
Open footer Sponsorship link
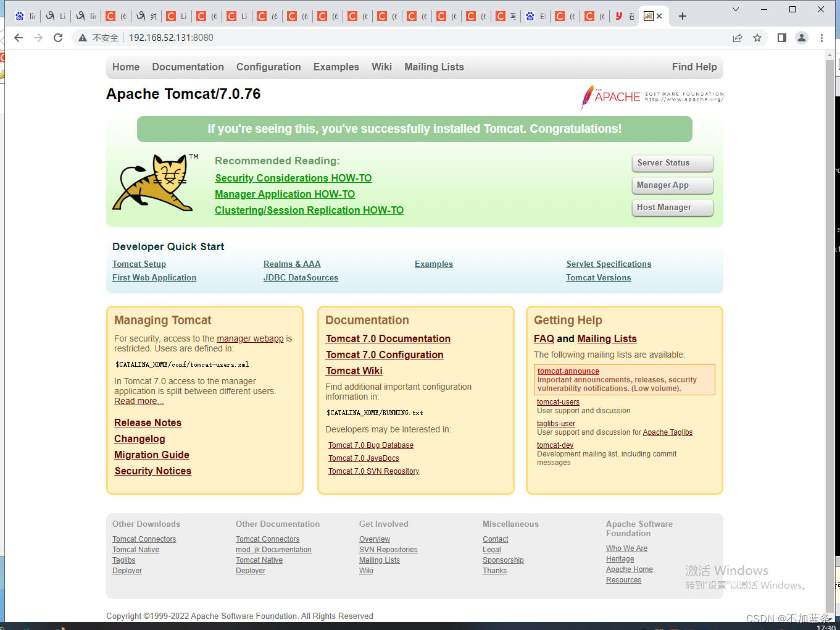[503, 560]
